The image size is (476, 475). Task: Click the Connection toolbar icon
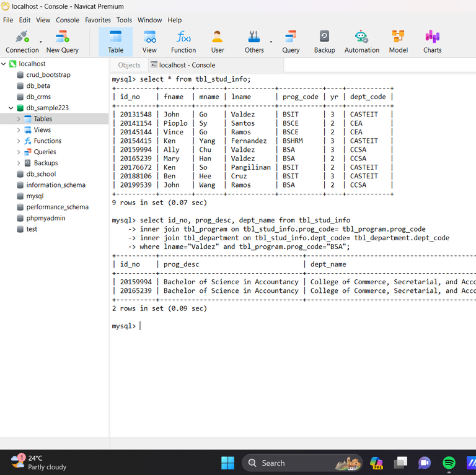coord(22,41)
